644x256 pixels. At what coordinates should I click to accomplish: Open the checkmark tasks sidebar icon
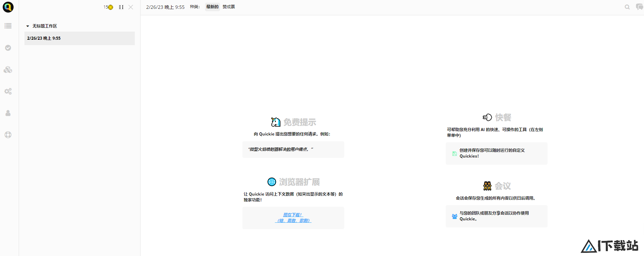coord(8,48)
